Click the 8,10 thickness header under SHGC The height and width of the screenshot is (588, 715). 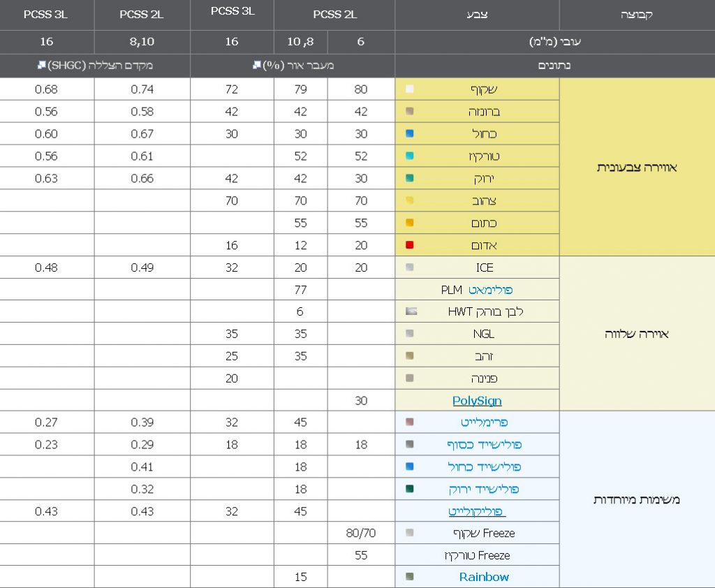(142, 42)
